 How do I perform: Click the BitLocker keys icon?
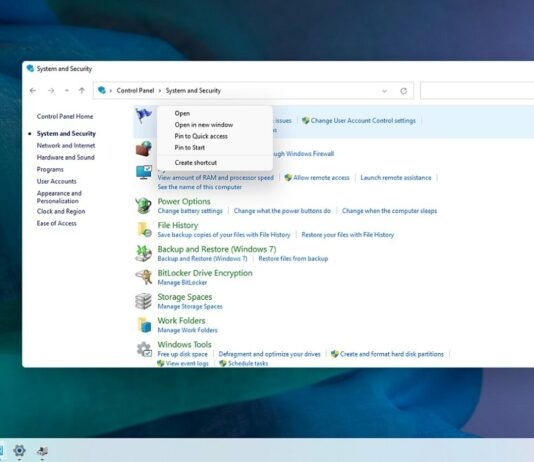(144, 277)
